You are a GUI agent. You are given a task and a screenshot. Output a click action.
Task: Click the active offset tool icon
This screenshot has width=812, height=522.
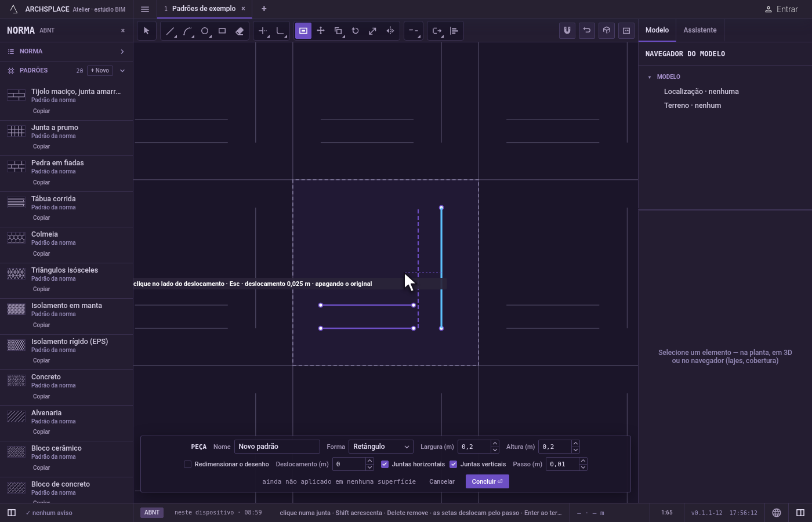303,31
